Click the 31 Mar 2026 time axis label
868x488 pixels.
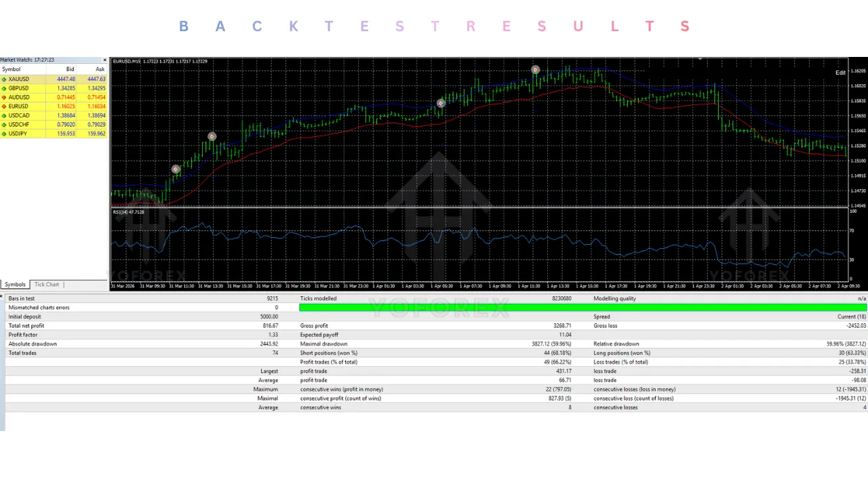(123, 286)
